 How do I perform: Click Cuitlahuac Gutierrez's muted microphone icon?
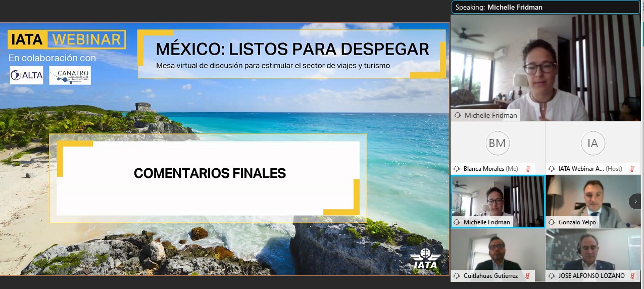(528, 276)
